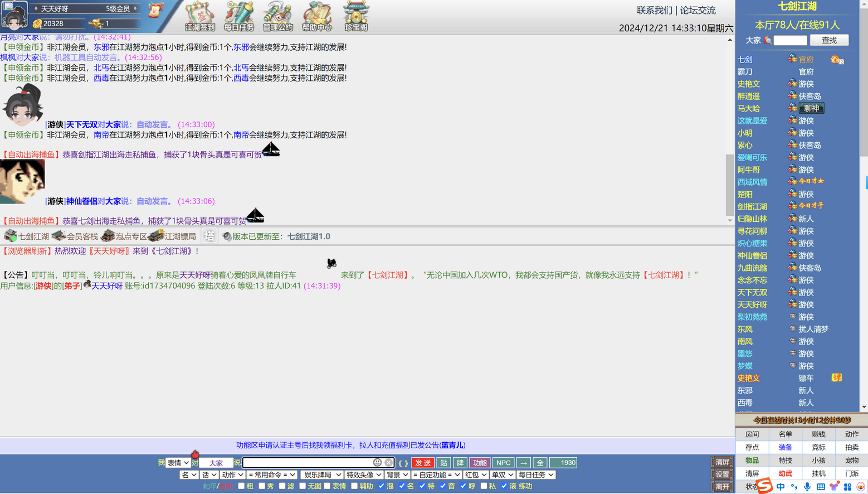Click the chat area vertical scrollbar

[729, 184]
